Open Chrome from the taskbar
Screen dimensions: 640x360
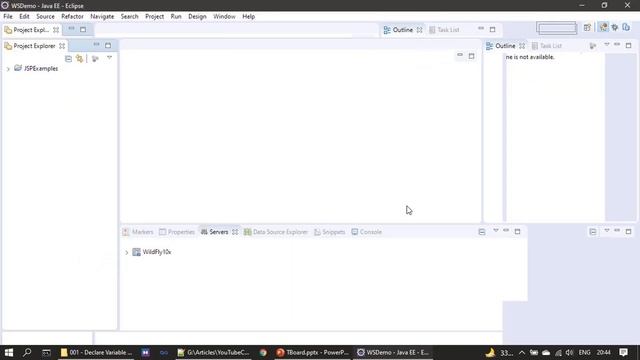click(x=263, y=352)
